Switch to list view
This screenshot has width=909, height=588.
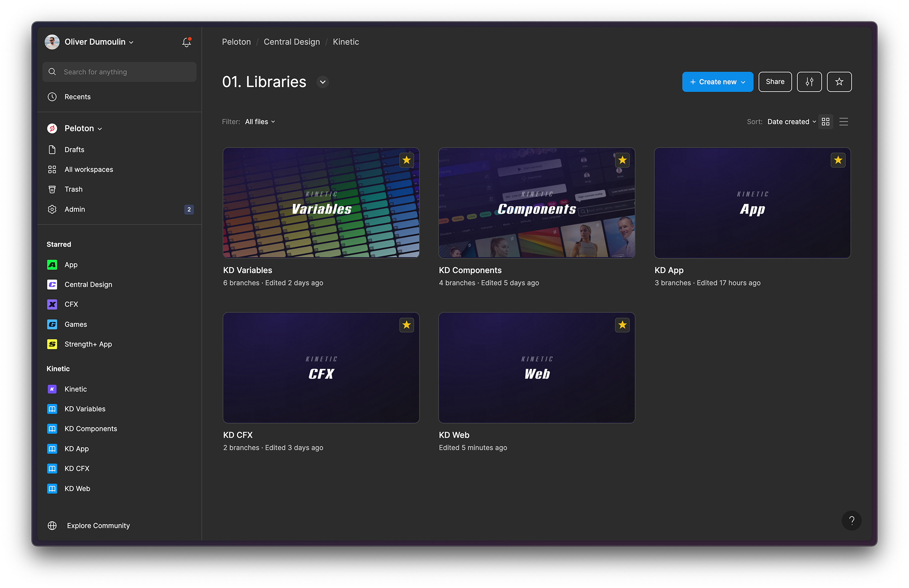click(843, 122)
